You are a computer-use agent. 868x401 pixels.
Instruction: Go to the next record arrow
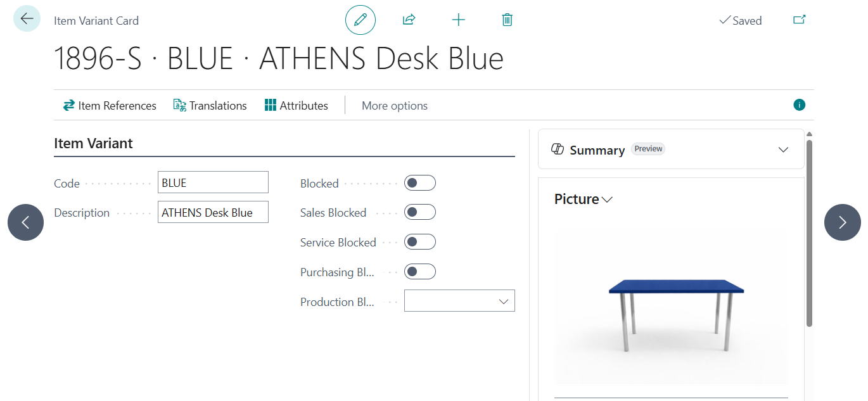(x=842, y=222)
